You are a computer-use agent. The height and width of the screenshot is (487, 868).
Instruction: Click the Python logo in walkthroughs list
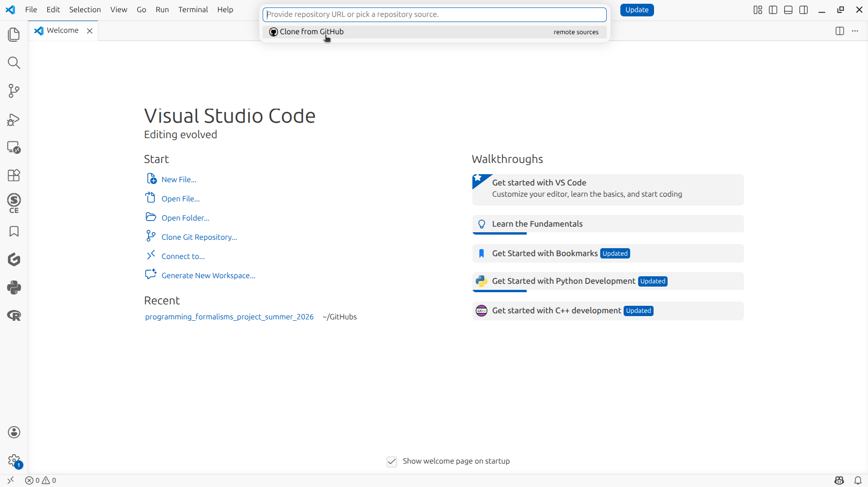pos(481,281)
